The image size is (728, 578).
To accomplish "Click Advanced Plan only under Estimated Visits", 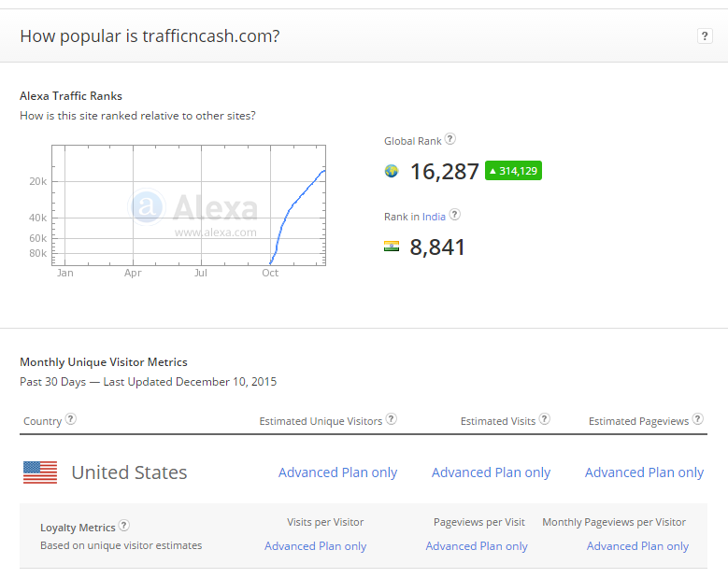I will click(491, 472).
